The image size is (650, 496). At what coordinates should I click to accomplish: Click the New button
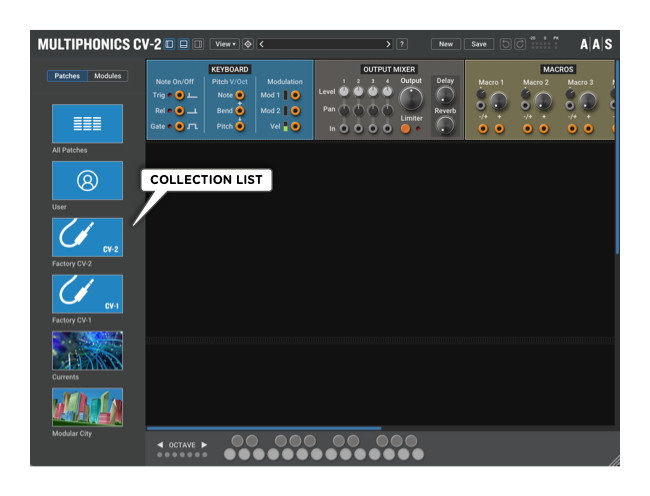tap(446, 44)
